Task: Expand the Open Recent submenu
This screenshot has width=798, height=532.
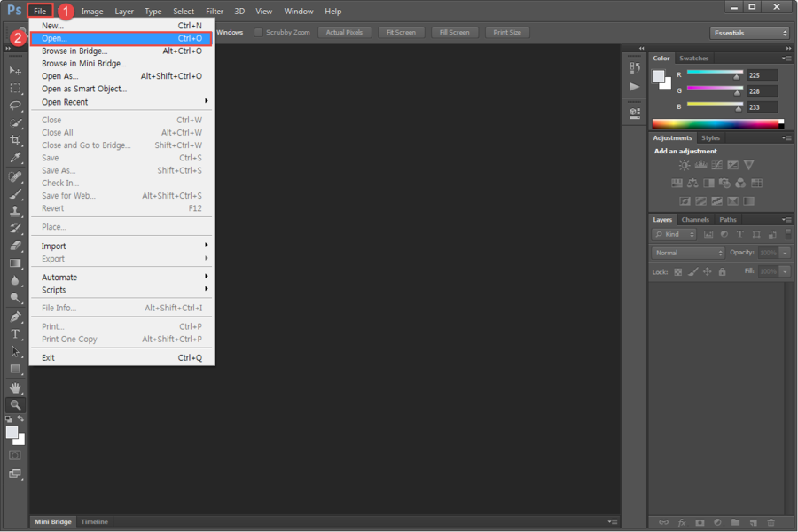Action: [x=121, y=102]
